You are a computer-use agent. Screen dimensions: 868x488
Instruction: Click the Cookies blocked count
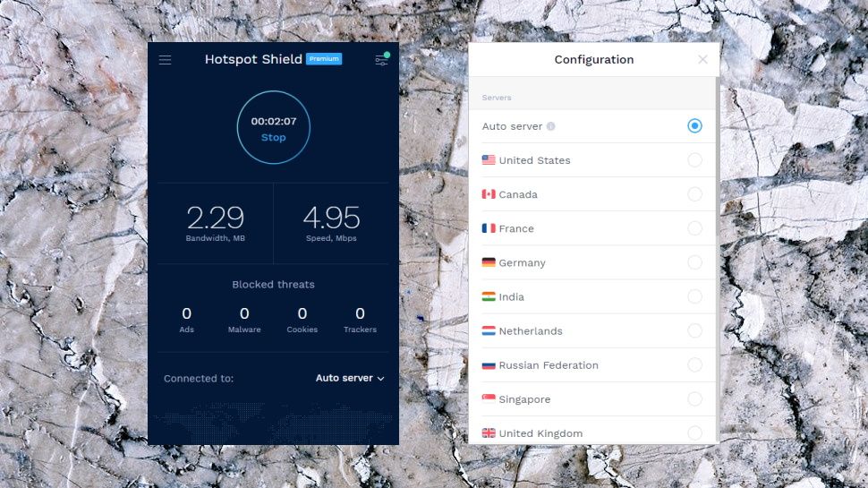(x=302, y=313)
